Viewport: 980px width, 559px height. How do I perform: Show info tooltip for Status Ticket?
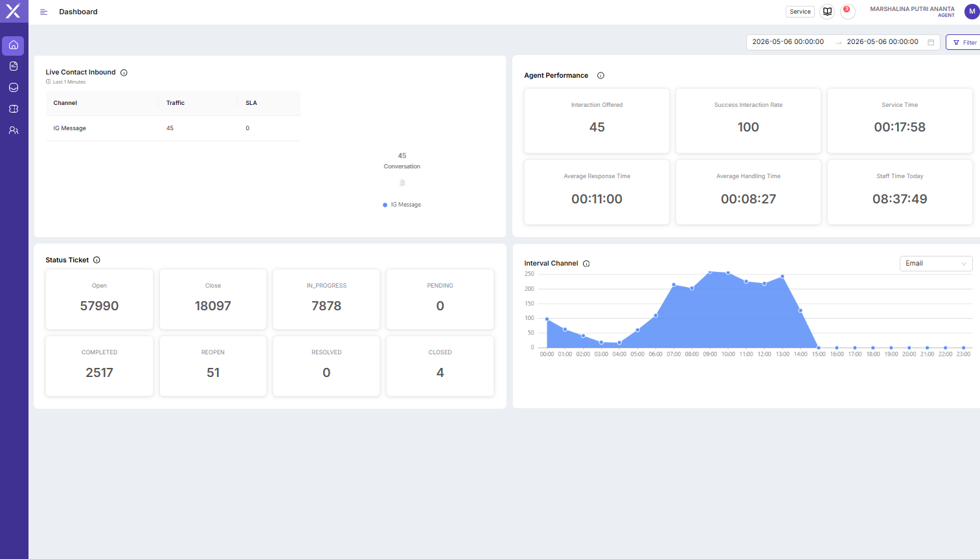97,260
